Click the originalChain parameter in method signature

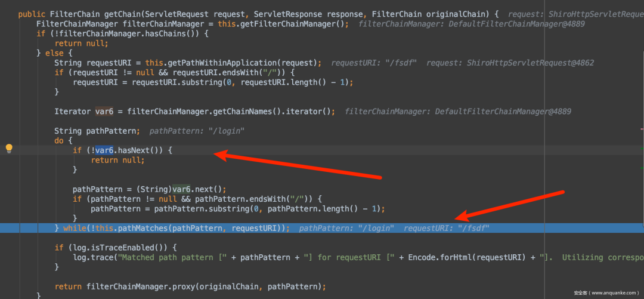[456, 14]
